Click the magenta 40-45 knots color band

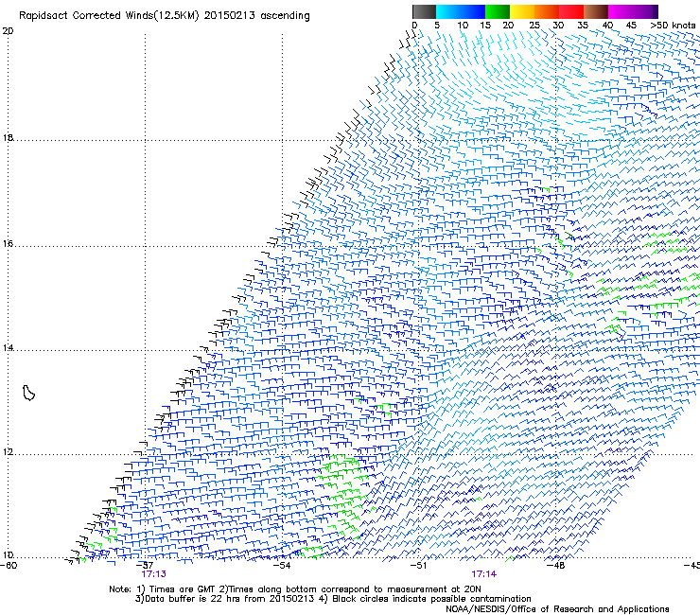click(x=621, y=11)
